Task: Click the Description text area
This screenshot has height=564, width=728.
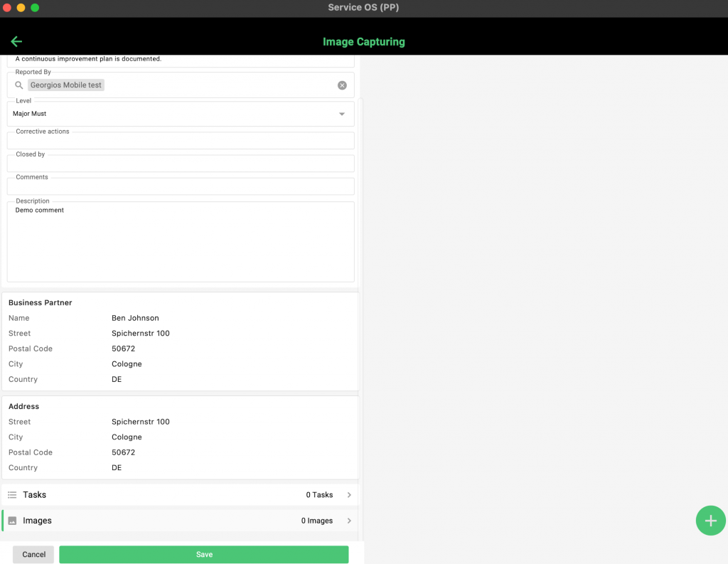Action: [181, 245]
